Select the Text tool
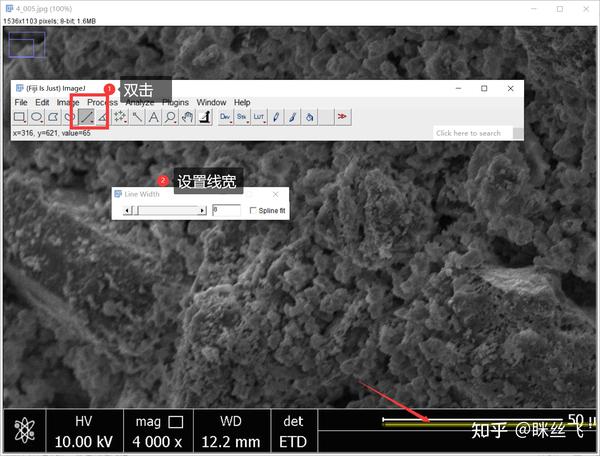600x456 pixels. coord(154,117)
